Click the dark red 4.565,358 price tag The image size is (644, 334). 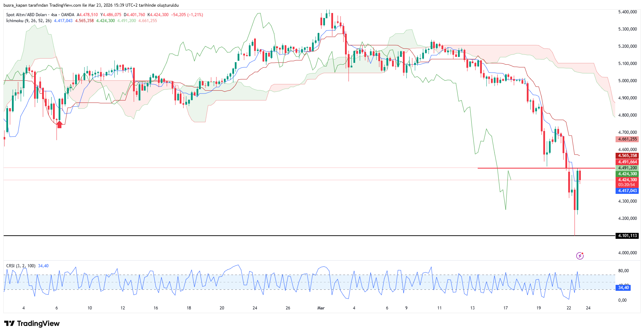627,156
